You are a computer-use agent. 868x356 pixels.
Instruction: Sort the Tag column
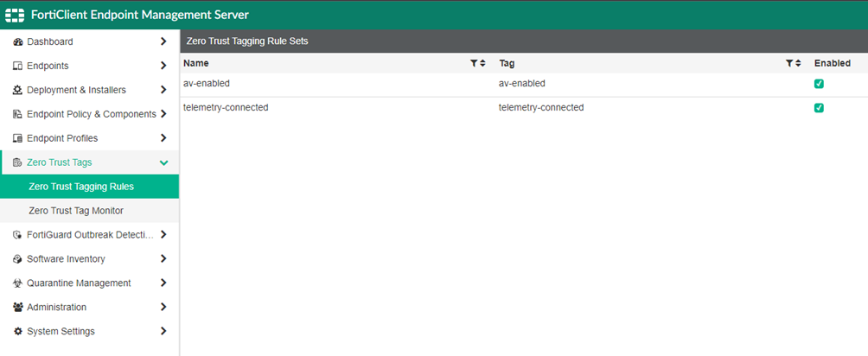pyautogui.click(x=798, y=63)
